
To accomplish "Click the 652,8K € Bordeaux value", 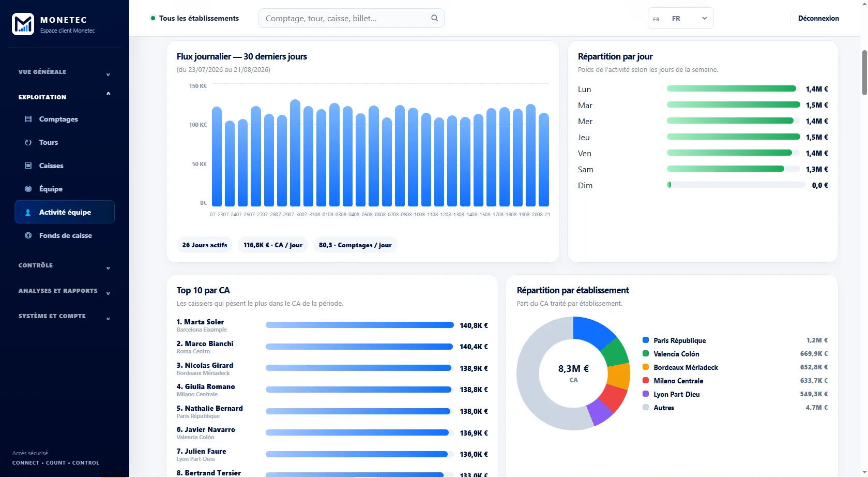I will click(x=814, y=367).
